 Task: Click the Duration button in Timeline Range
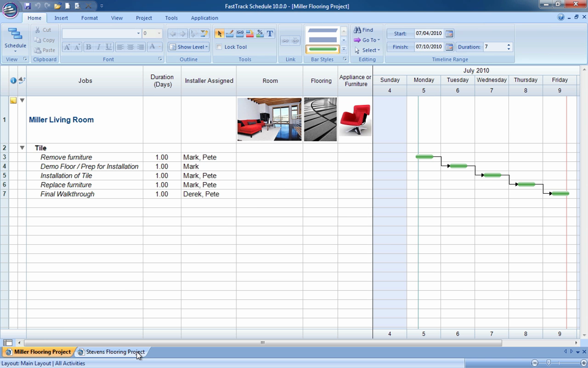pyautogui.click(x=469, y=47)
